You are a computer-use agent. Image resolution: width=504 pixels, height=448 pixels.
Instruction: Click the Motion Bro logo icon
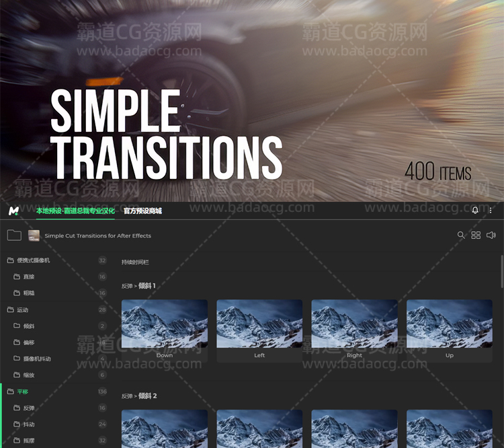[13, 211]
